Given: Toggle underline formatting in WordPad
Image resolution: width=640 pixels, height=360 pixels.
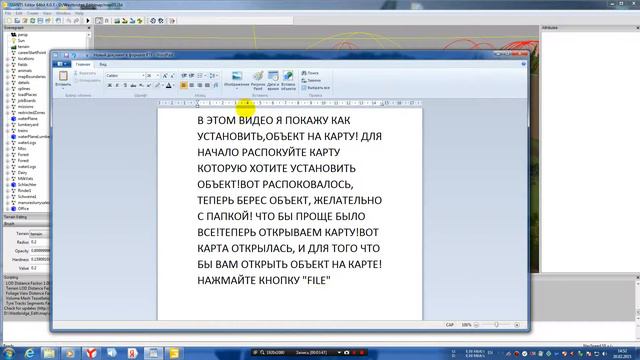Looking at the screenshot, I should [x=125, y=85].
